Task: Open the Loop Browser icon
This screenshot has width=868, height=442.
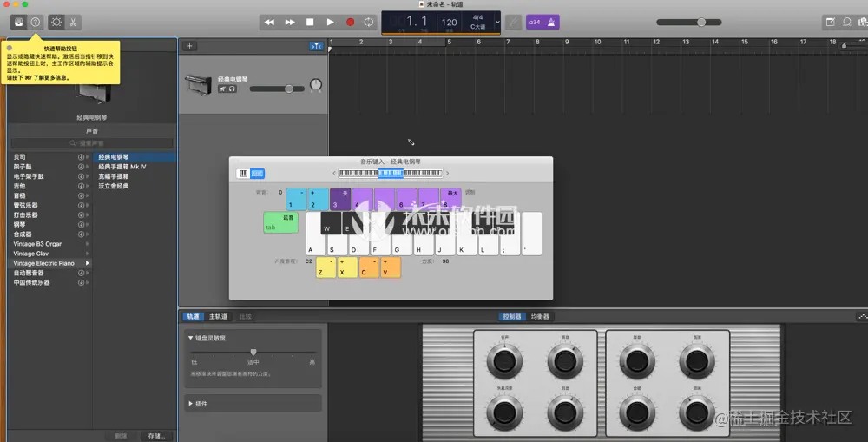Action: [x=847, y=23]
